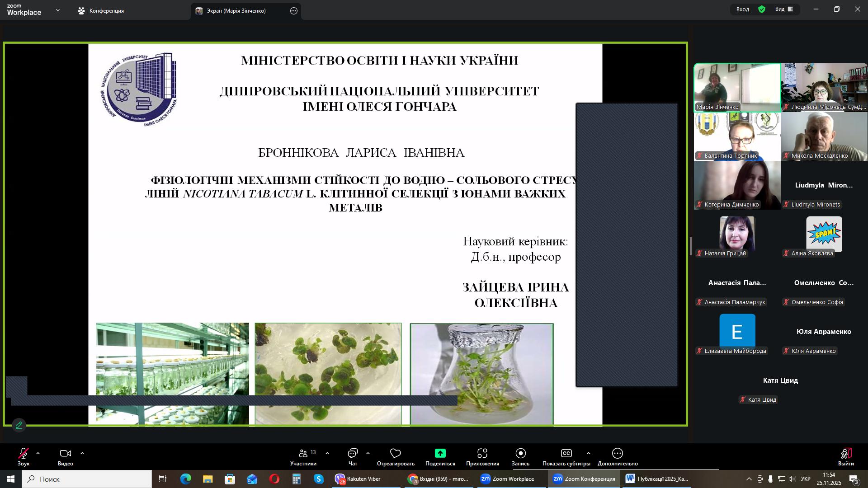Expand audio settings arrow next to microphone
This screenshot has width=868, height=488.
pos(38,453)
